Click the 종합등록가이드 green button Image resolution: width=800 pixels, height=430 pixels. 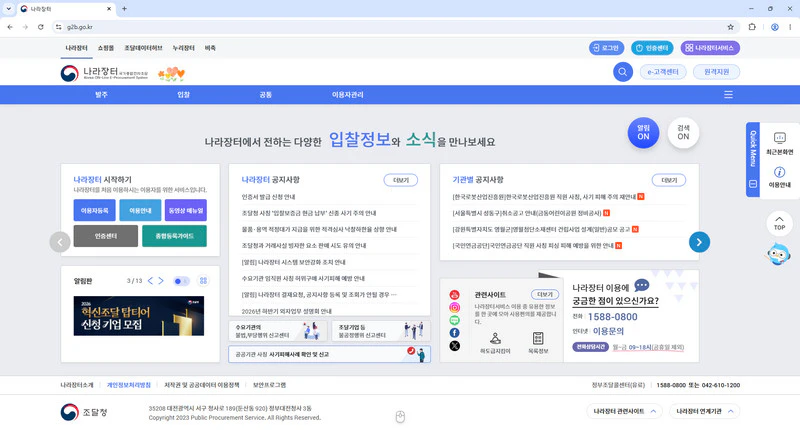click(x=174, y=236)
